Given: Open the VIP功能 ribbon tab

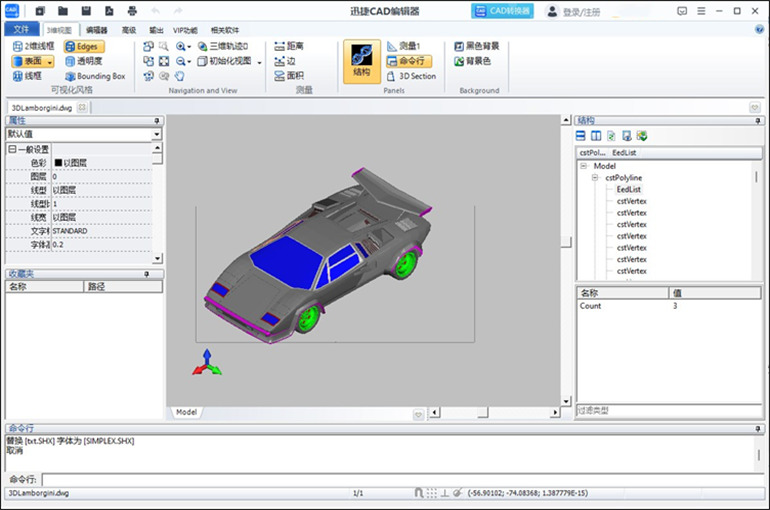Looking at the screenshot, I should tap(185, 30).
